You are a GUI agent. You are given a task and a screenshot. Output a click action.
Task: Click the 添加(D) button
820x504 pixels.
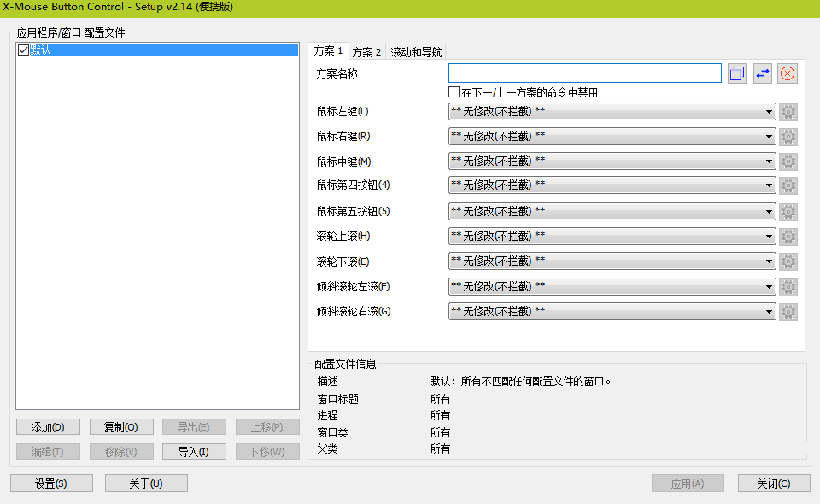(x=48, y=427)
